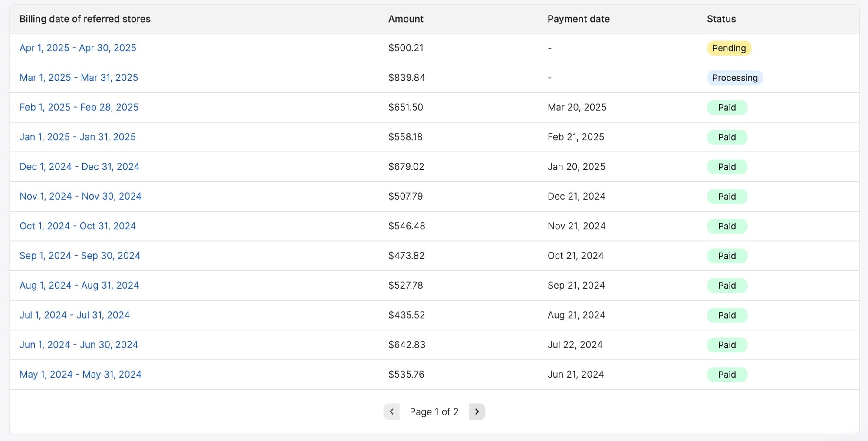868x441 pixels.
Task: Open Apr 1, 2025 - Apr 30, 2025 billing period
Action: (x=78, y=48)
